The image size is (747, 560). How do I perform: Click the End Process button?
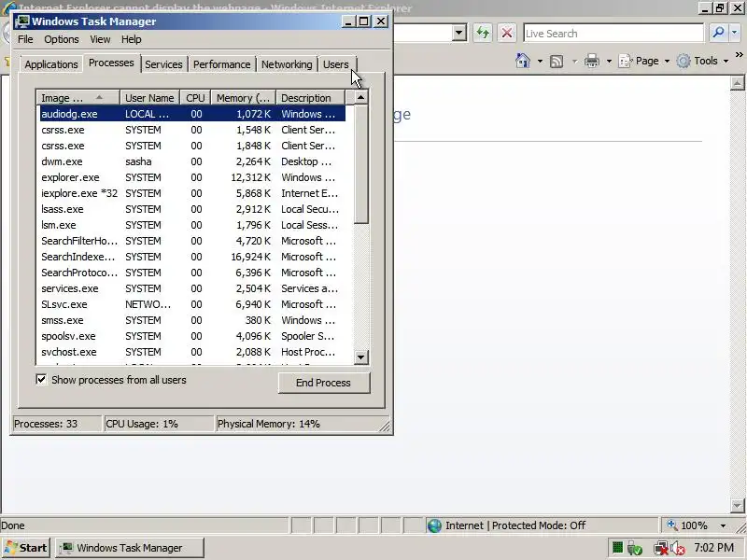tap(323, 383)
